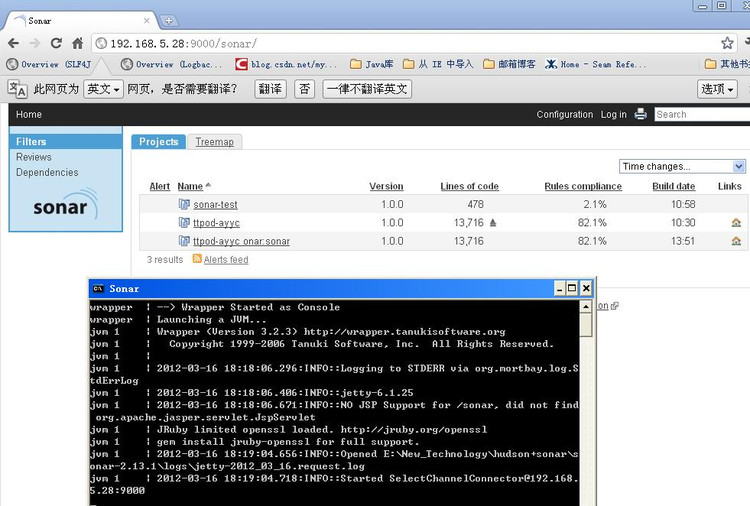Sort by the Version column header
This screenshot has height=506, width=750.
386,187
